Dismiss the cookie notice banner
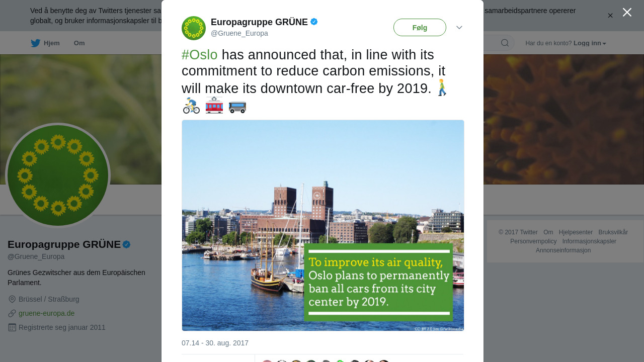The width and height of the screenshot is (644, 362). pyautogui.click(x=610, y=16)
